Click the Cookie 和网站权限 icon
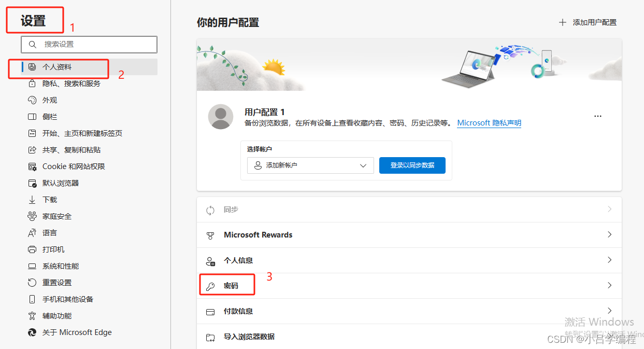 tap(32, 166)
